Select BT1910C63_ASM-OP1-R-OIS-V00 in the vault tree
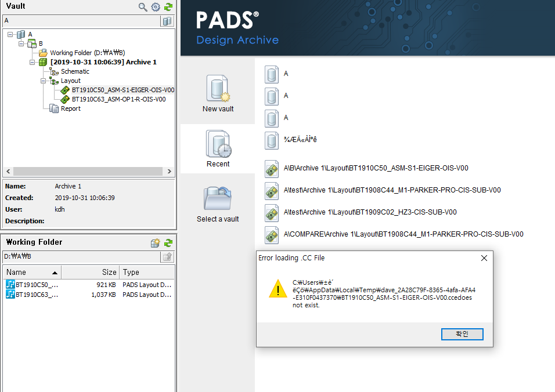Viewport: 555px width, 392px height. [x=118, y=99]
